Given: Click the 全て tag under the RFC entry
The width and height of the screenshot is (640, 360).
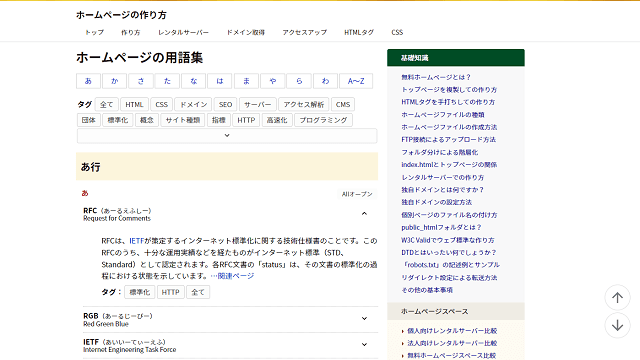Looking at the screenshot, I should tap(198, 292).
